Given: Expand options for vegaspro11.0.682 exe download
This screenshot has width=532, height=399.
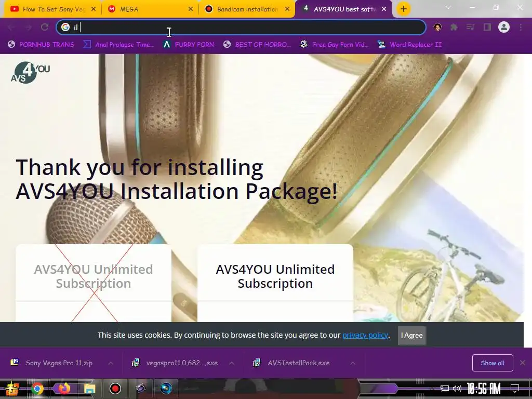Looking at the screenshot, I should 231,363.
